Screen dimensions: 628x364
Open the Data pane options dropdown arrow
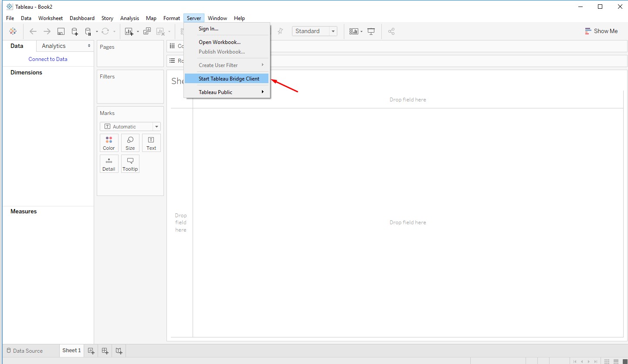click(x=89, y=46)
